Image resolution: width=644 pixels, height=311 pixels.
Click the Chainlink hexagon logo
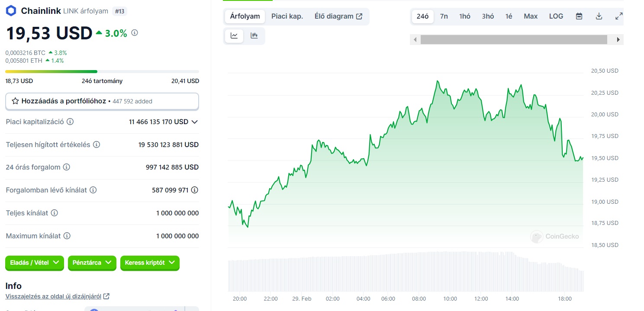pyautogui.click(x=11, y=11)
